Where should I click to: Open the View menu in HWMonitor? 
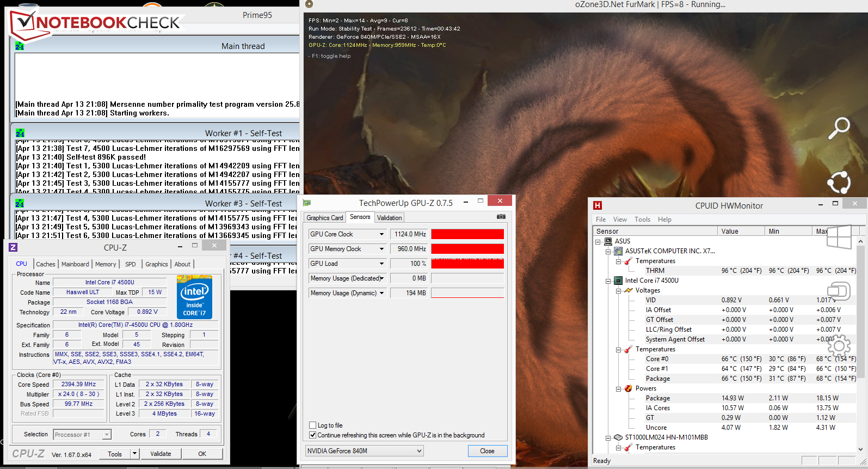point(620,220)
